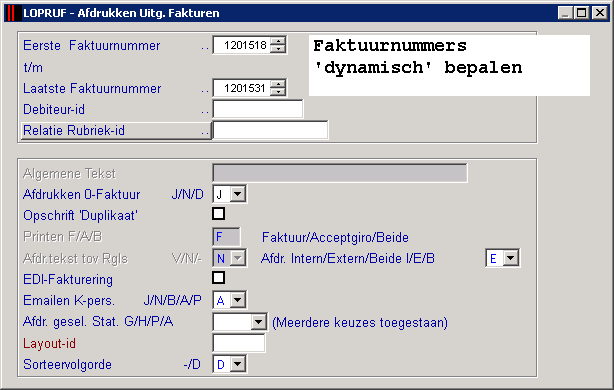Viewport: 614px width, 390px height.
Task: Click the Relatie Rubriek-id button
Action: 116,130
